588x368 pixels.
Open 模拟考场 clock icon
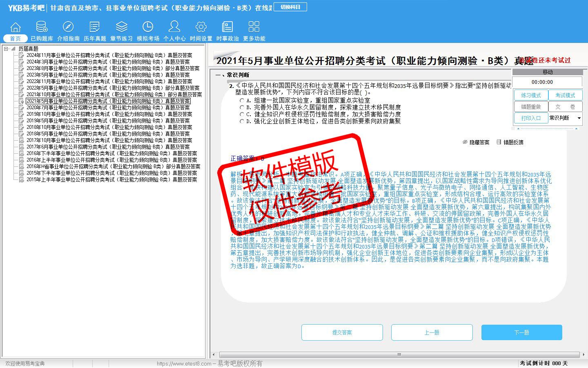pos(148,27)
